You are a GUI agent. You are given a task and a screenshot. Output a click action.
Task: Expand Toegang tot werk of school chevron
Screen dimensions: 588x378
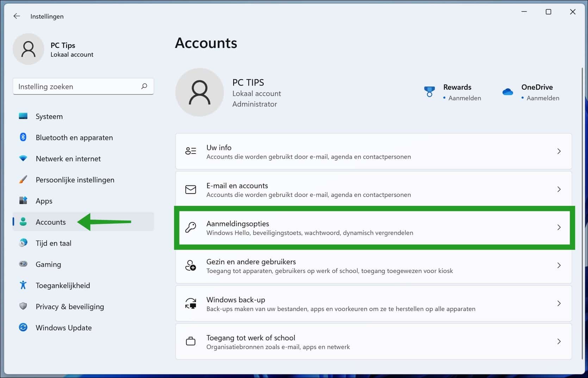559,341
